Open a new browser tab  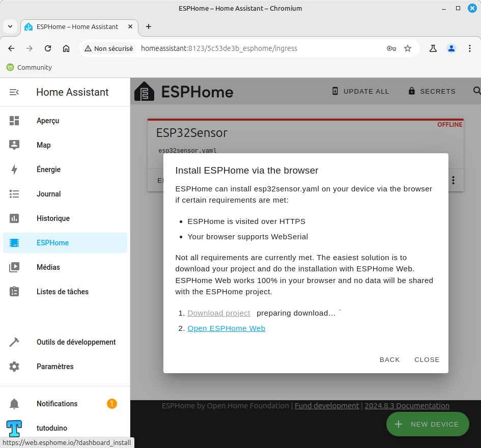click(x=149, y=26)
